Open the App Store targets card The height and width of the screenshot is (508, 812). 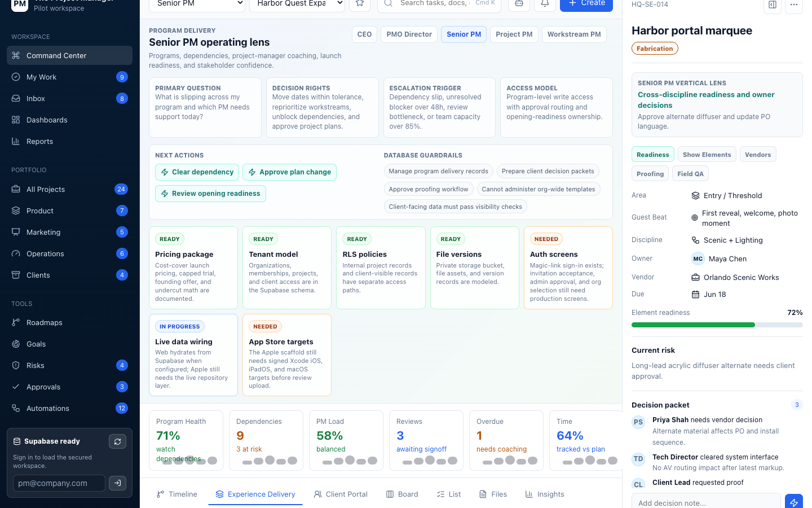tap(287, 355)
